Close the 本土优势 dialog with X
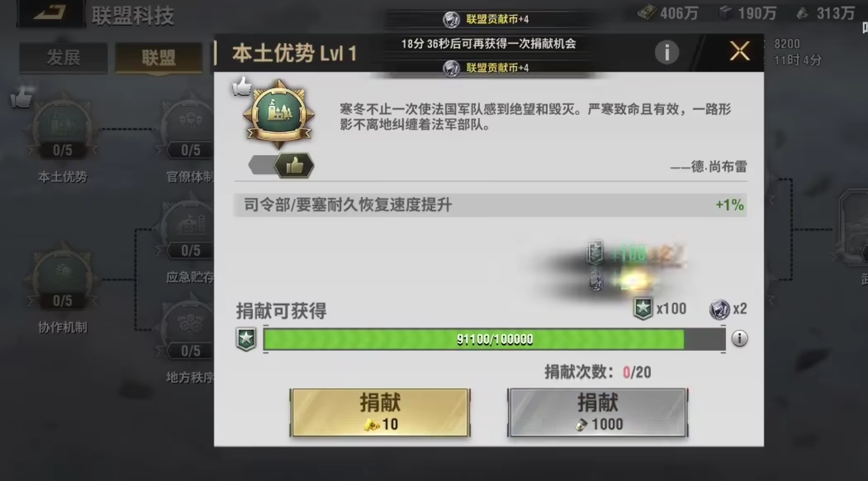The width and height of the screenshot is (868, 481). pos(740,51)
